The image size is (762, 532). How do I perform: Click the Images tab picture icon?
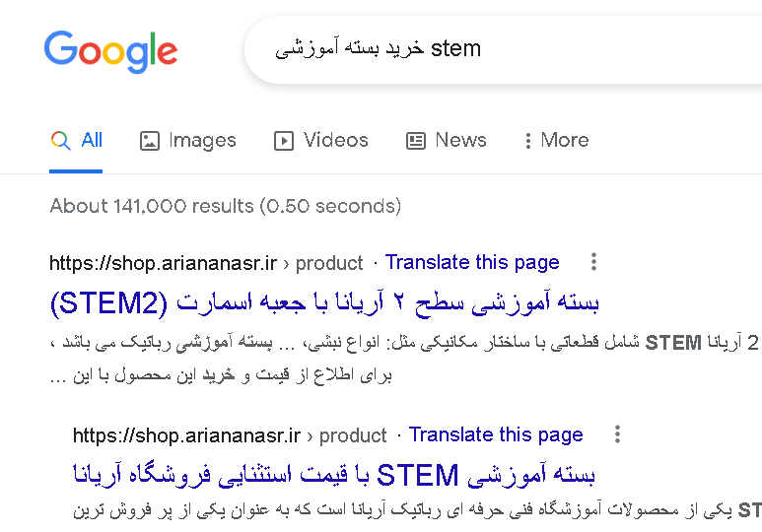[x=150, y=141]
